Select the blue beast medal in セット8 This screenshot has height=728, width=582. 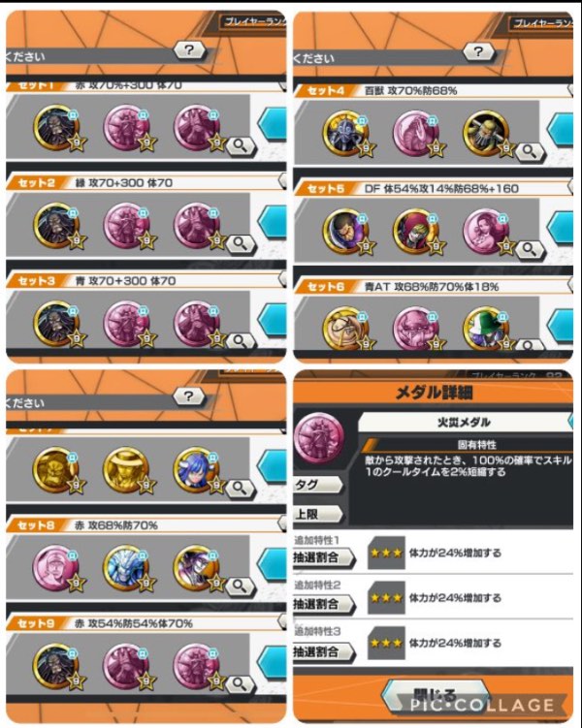click(x=126, y=568)
